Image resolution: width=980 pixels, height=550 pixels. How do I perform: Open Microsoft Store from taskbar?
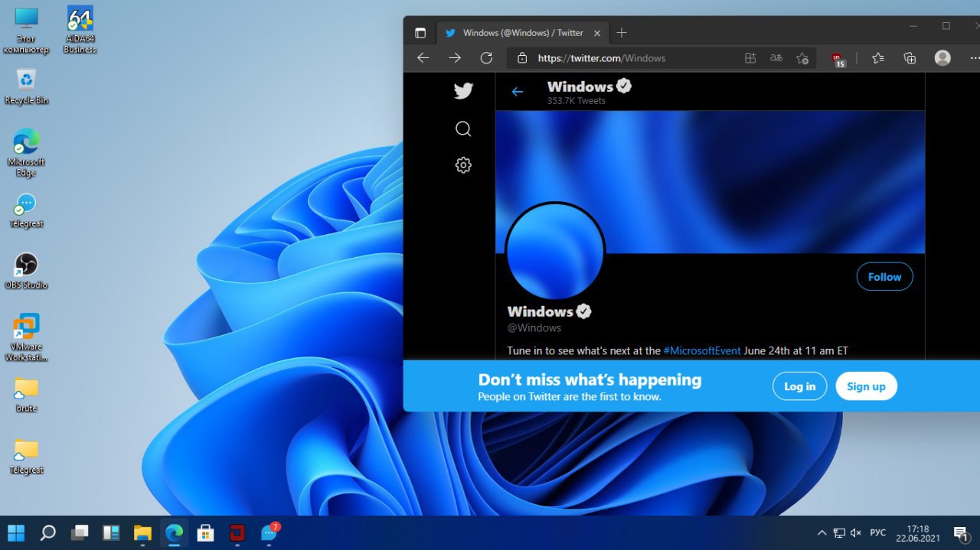[x=205, y=532]
